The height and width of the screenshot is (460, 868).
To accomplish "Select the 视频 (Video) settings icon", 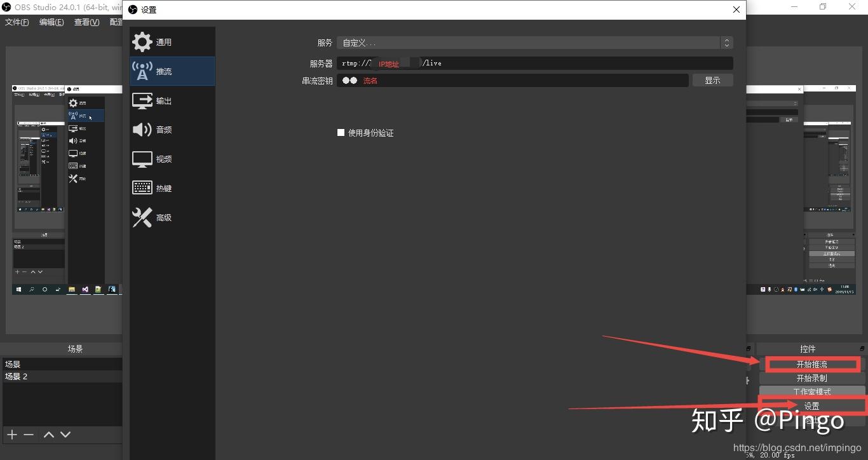I will coord(163,159).
